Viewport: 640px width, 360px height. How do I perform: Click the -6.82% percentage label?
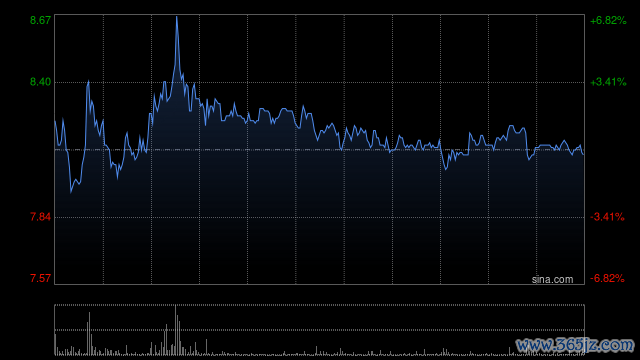pyautogui.click(x=607, y=278)
